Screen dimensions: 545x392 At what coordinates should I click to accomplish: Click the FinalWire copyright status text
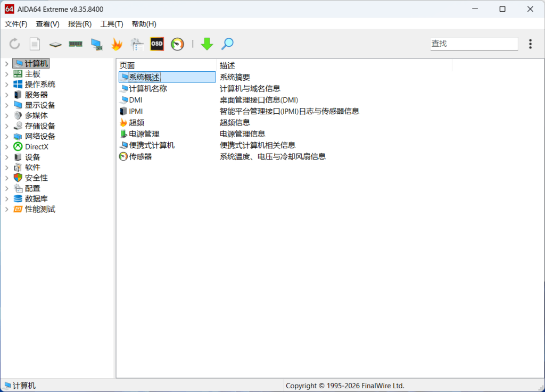click(x=345, y=386)
